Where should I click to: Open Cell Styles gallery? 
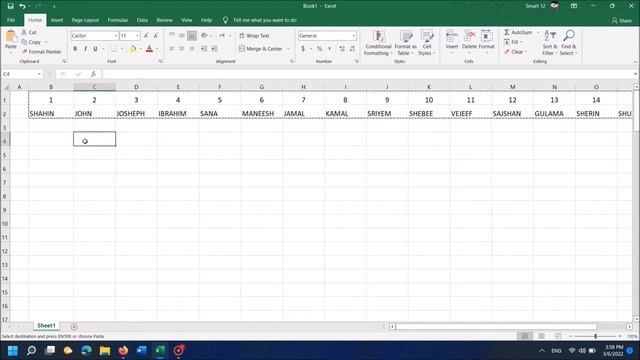pyautogui.click(x=427, y=43)
